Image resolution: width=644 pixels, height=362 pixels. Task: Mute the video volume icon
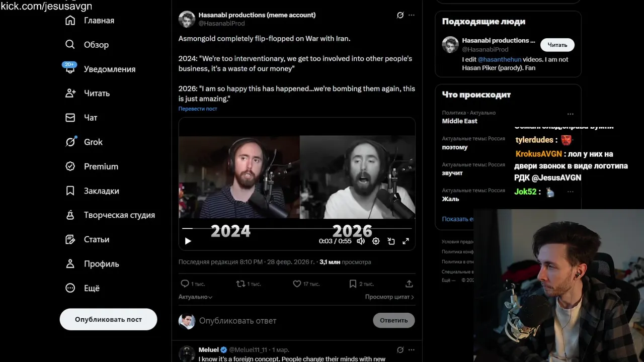(x=361, y=241)
